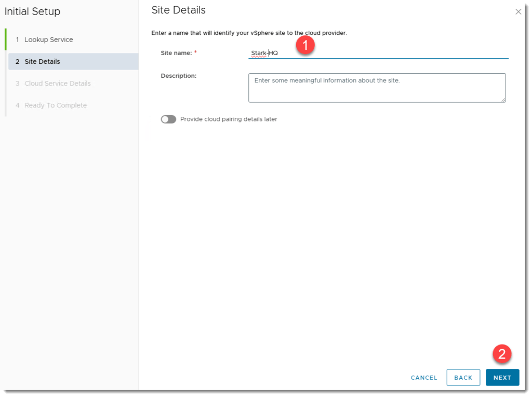Click the red step 2 annotation badge

502,354
